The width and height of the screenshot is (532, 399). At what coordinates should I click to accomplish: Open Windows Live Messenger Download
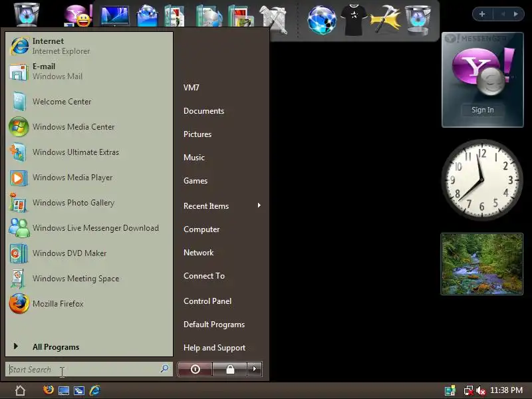pos(89,227)
